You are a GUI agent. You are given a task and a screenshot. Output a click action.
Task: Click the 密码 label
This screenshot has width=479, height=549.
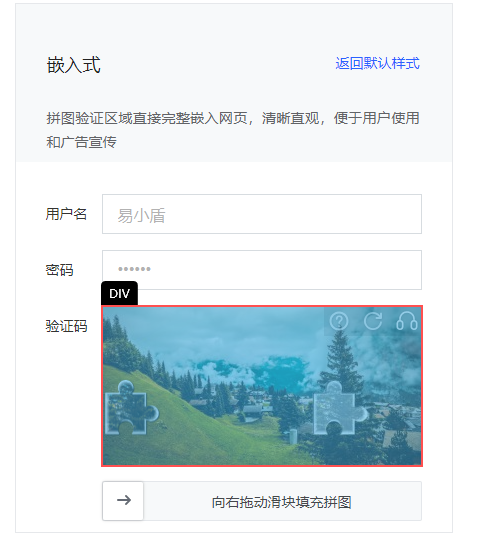click(x=59, y=270)
